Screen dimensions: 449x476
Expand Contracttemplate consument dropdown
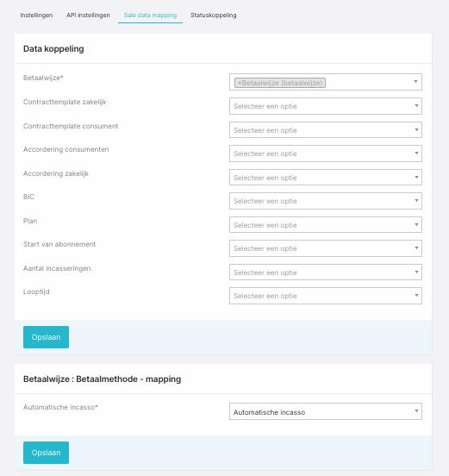tap(326, 130)
